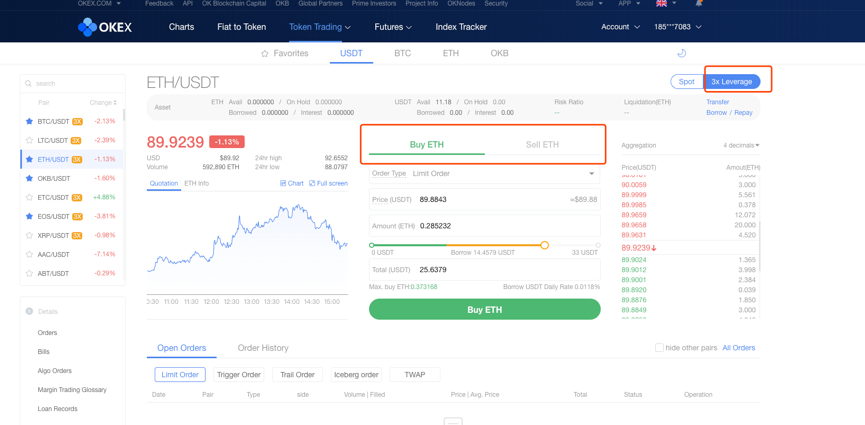Open the Chart icon link
The image size is (865, 425).
pyautogui.click(x=283, y=183)
